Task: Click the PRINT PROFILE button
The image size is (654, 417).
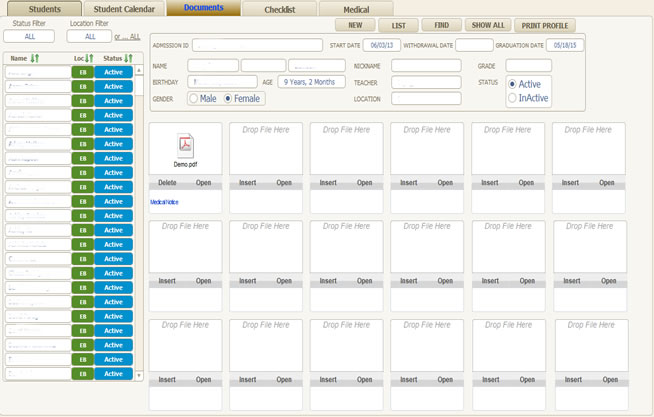Action: point(545,25)
